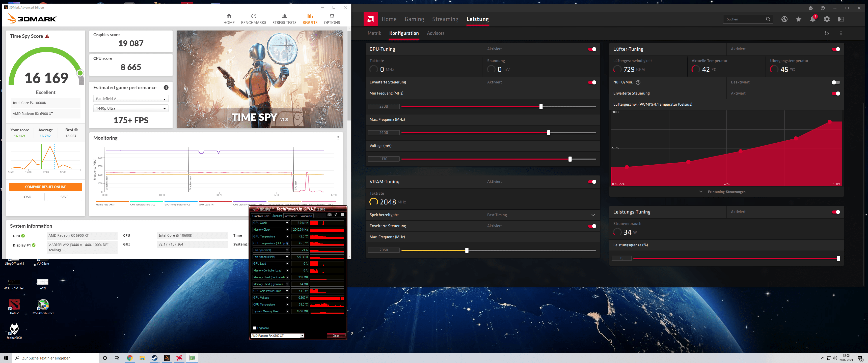
Task: Open Memory Clock sensor dropdown in GPU-Z
Action: point(287,230)
